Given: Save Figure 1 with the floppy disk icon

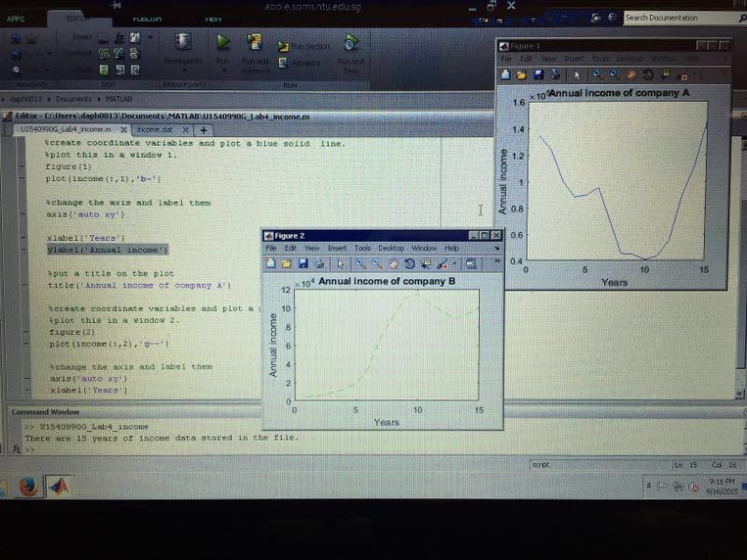Looking at the screenshot, I should pyautogui.click(x=539, y=75).
